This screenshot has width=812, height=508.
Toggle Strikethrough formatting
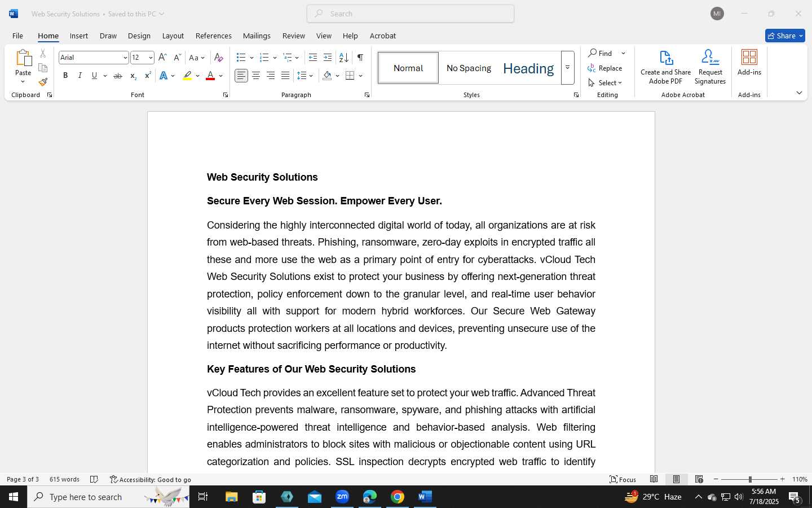coord(117,76)
